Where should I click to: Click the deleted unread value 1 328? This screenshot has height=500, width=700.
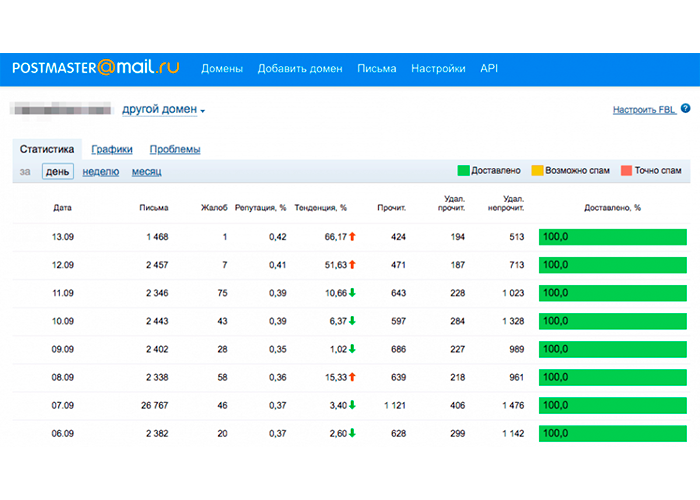click(513, 321)
